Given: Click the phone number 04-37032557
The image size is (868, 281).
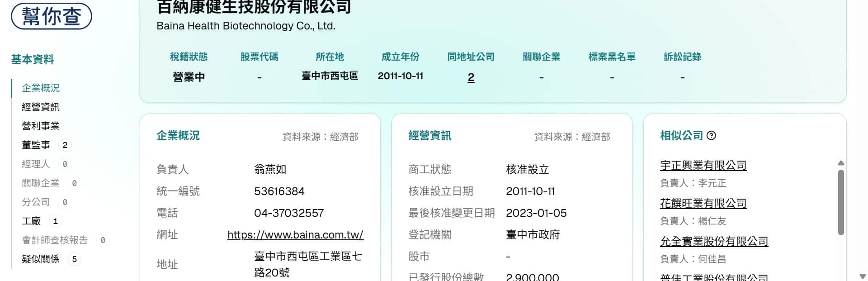Looking at the screenshot, I should (289, 213).
